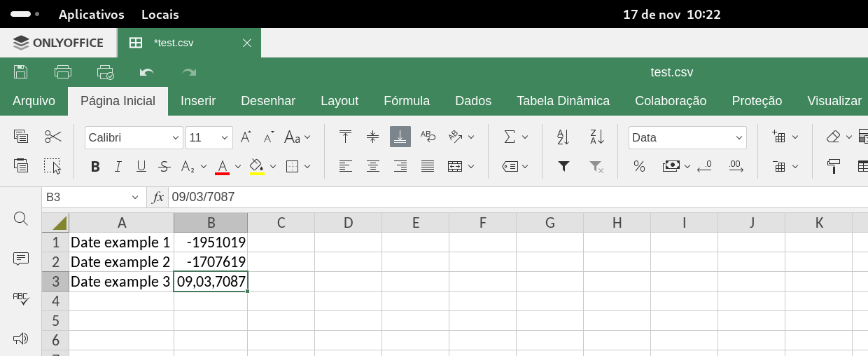Open quick print icon
The height and width of the screenshot is (356, 868).
point(105,71)
